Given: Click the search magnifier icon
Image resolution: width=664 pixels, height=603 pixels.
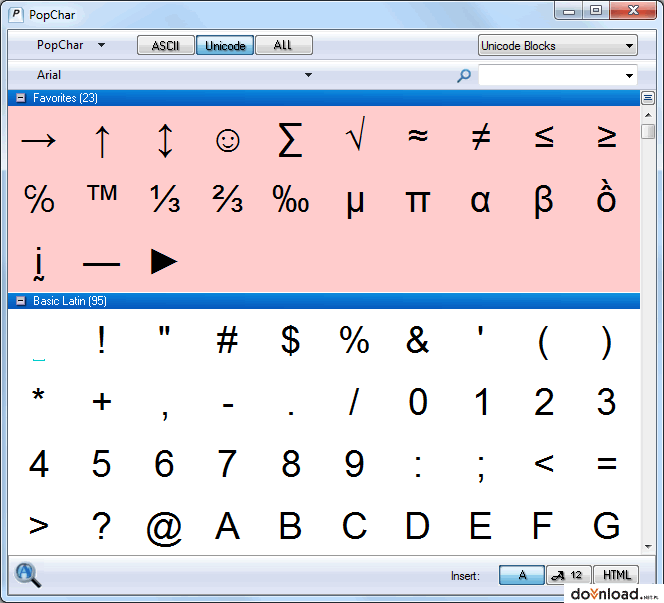Looking at the screenshot, I should point(464,75).
